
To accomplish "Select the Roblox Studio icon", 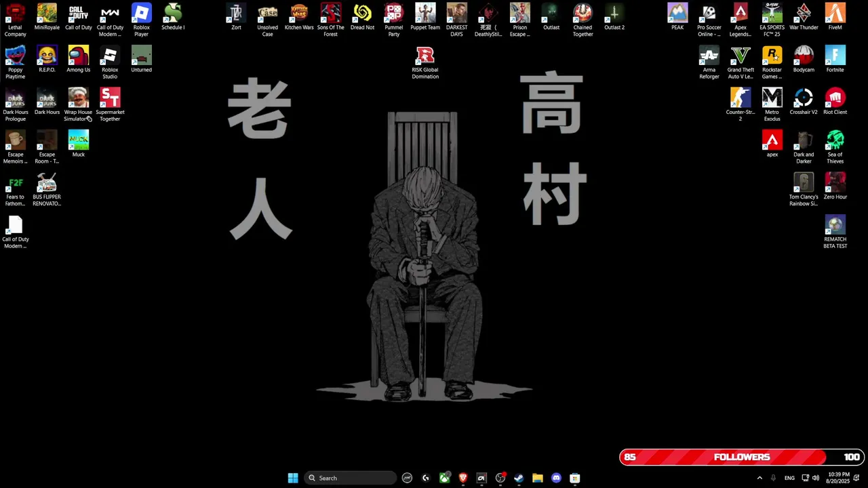I will coord(110,62).
